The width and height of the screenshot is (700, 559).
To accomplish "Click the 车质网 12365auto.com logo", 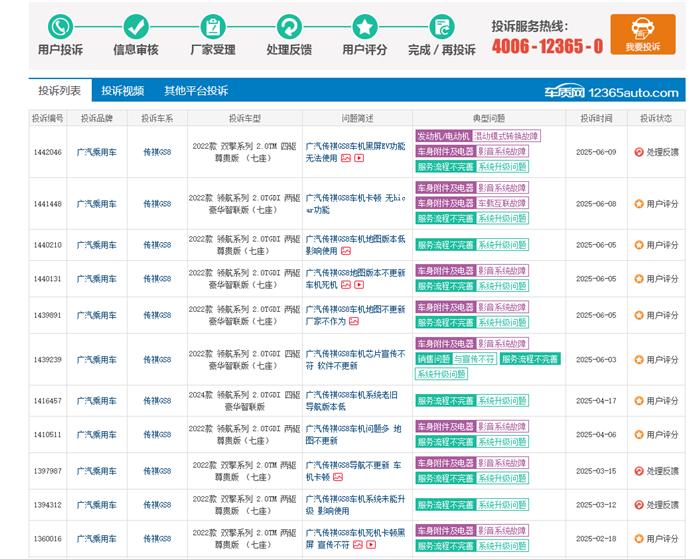I will coord(611,92).
